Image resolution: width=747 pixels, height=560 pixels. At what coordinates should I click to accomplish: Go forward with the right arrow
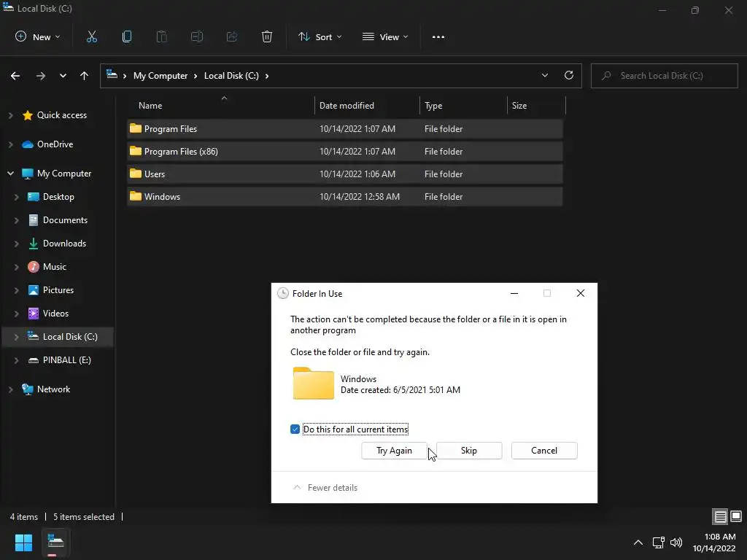[x=41, y=76]
